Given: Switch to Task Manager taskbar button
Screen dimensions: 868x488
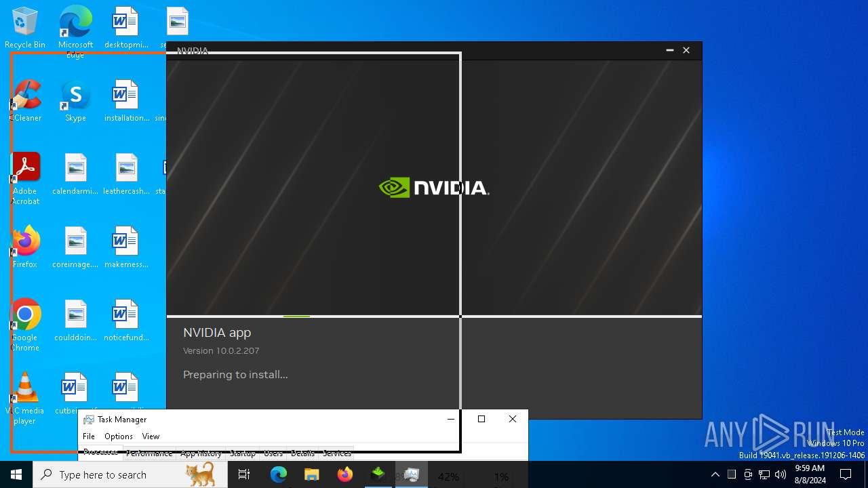Looking at the screenshot, I should click(x=411, y=474).
